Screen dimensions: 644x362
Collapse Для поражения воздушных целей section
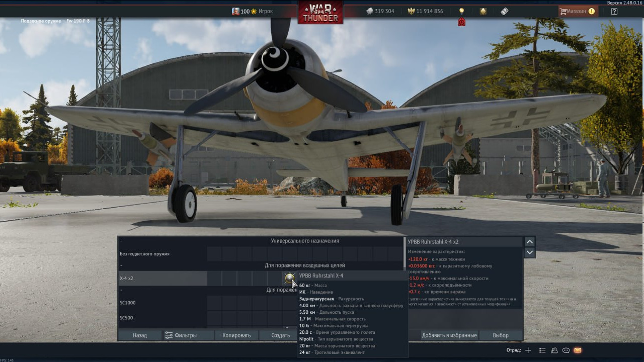121,265
